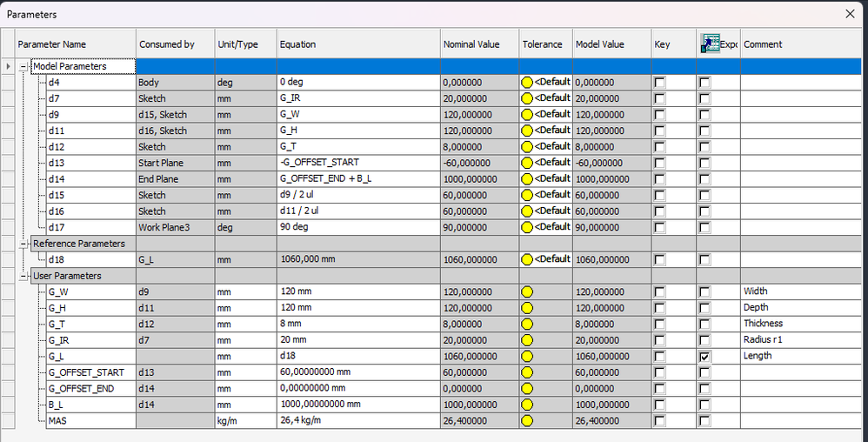Click the tolerance circle for d11
This screenshot has width=868, height=442.
(x=527, y=131)
